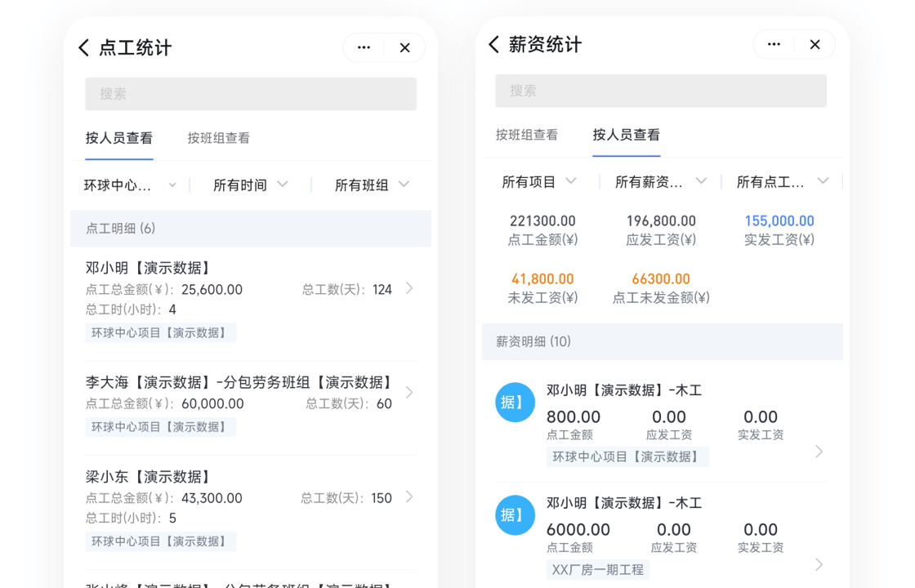Open more options menu in 点工统计
The image size is (915, 588).
(x=364, y=48)
